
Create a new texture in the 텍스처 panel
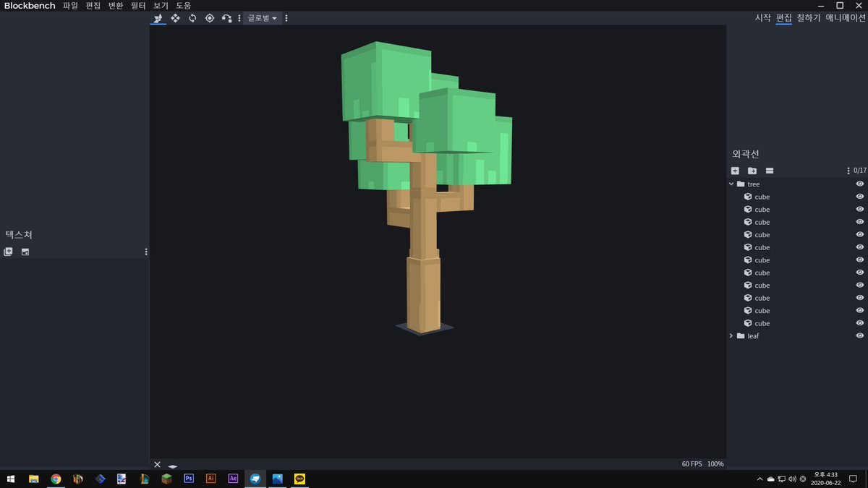click(x=25, y=252)
